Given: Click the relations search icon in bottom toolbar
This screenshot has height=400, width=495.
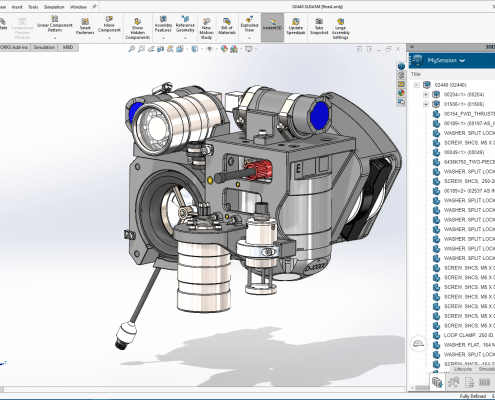Looking at the screenshot, I should [453, 382].
